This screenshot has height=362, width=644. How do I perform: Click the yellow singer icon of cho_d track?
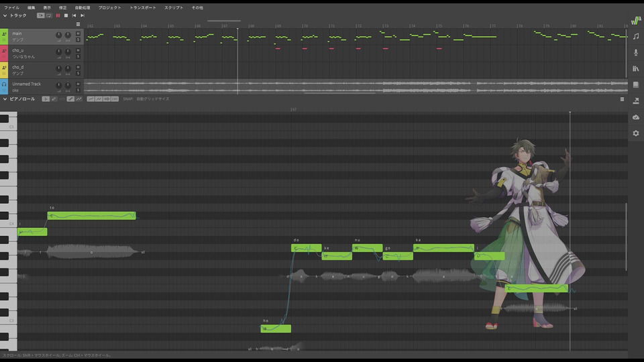4,67
